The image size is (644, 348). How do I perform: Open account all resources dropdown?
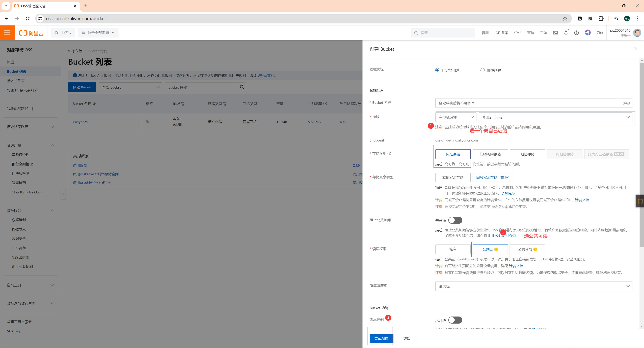click(x=98, y=33)
